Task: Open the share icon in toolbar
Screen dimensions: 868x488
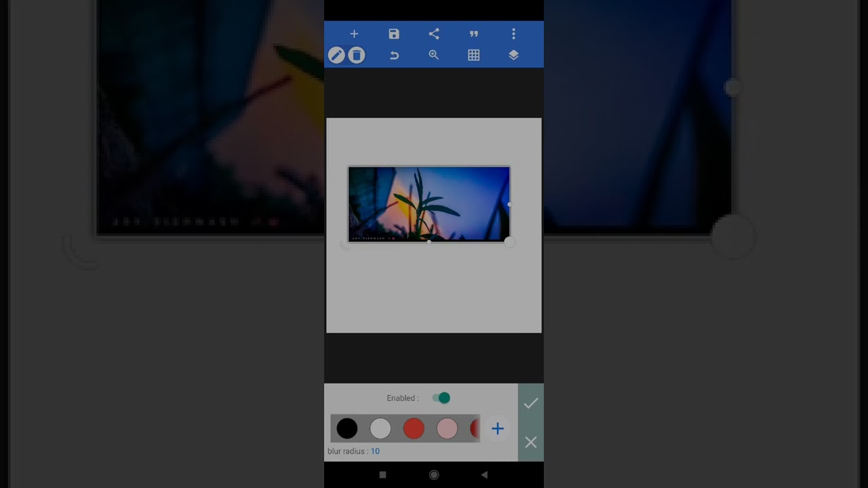Action: click(x=434, y=34)
